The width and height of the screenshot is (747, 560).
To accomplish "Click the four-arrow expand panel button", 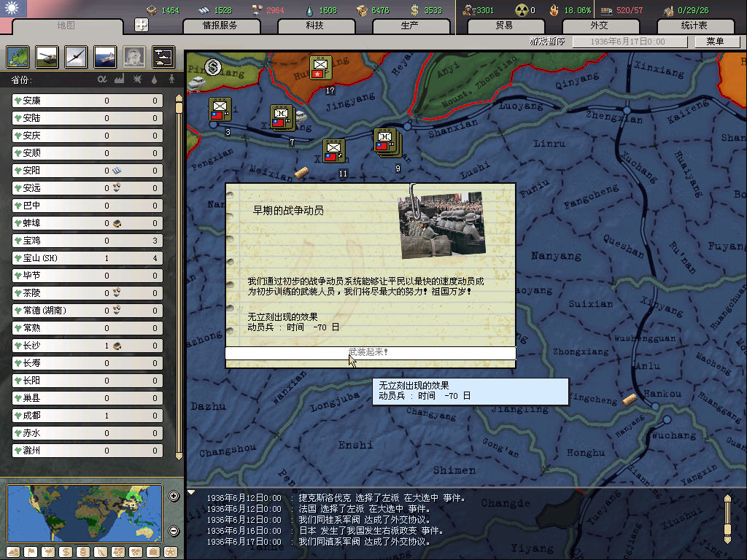I will [142, 25].
